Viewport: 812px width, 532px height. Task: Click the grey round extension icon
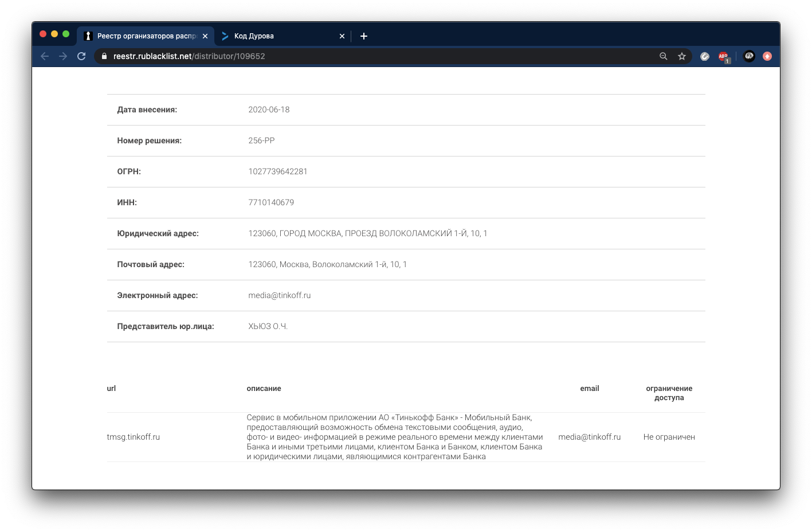coord(705,56)
